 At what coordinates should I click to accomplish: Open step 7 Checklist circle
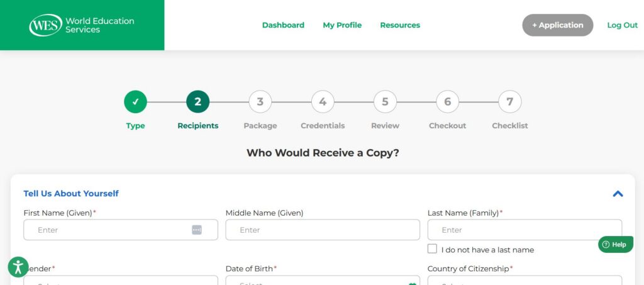(x=509, y=102)
